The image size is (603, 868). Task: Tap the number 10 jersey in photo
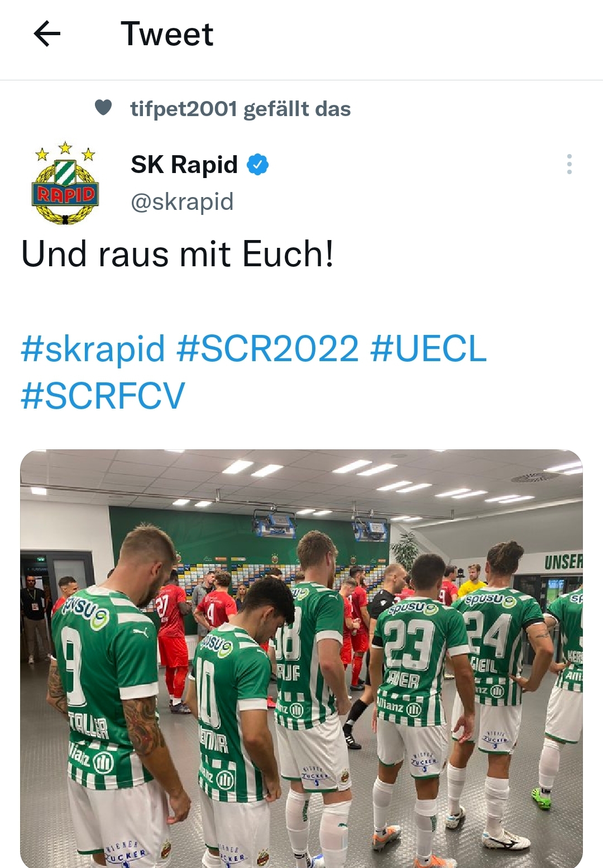(229, 714)
